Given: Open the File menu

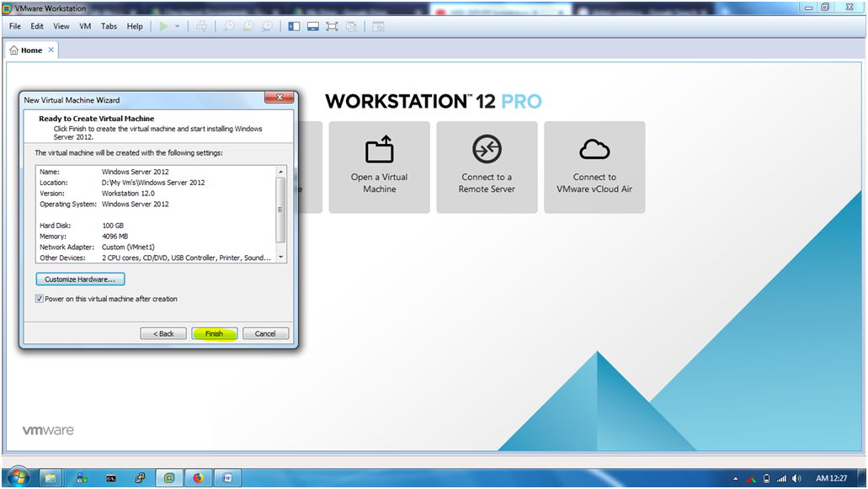Looking at the screenshot, I should [x=15, y=26].
